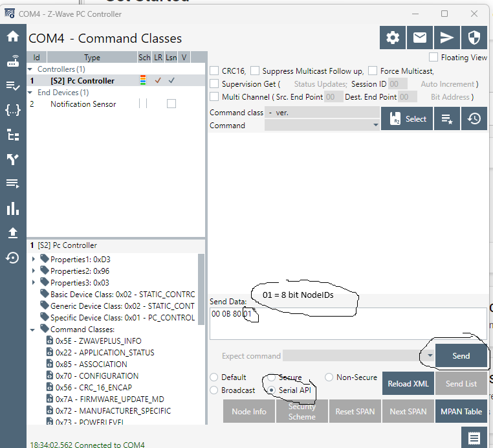This screenshot has height=448, width=493.
Task: Open the curly braces command classes icon
Action: click(x=12, y=110)
